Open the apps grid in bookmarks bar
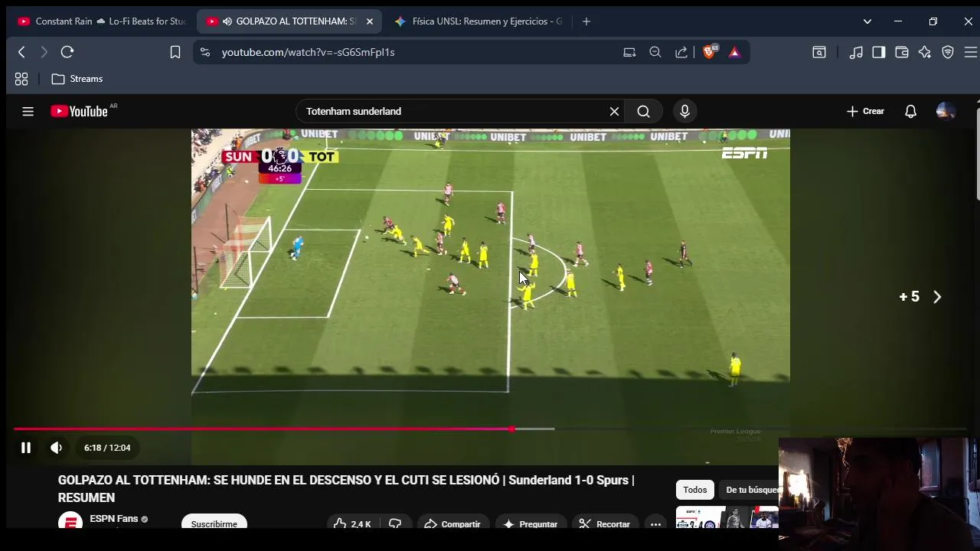 [21, 79]
